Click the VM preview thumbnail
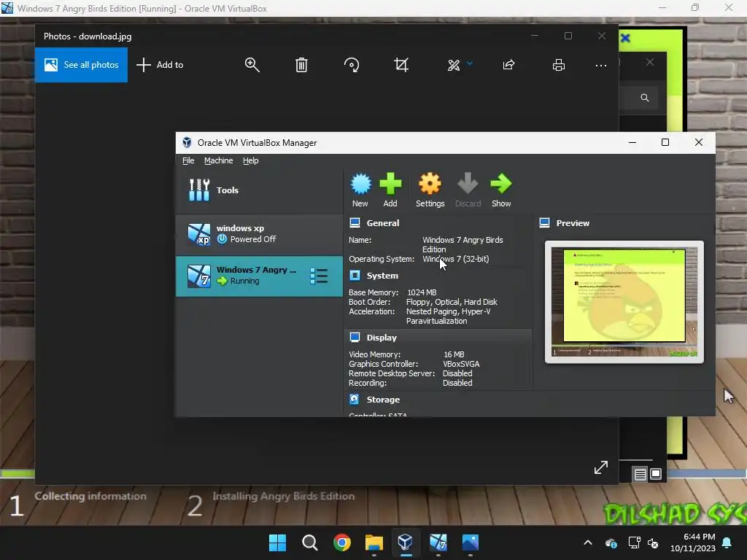 (x=624, y=302)
